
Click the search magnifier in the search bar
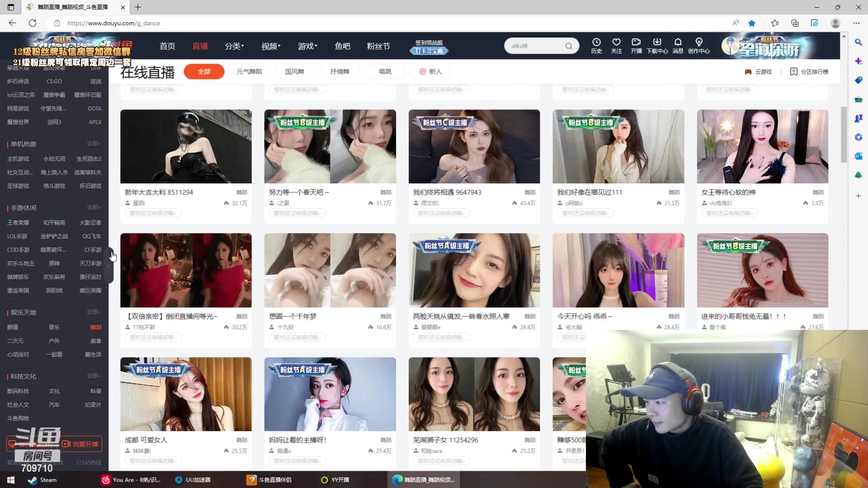pos(569,46)
